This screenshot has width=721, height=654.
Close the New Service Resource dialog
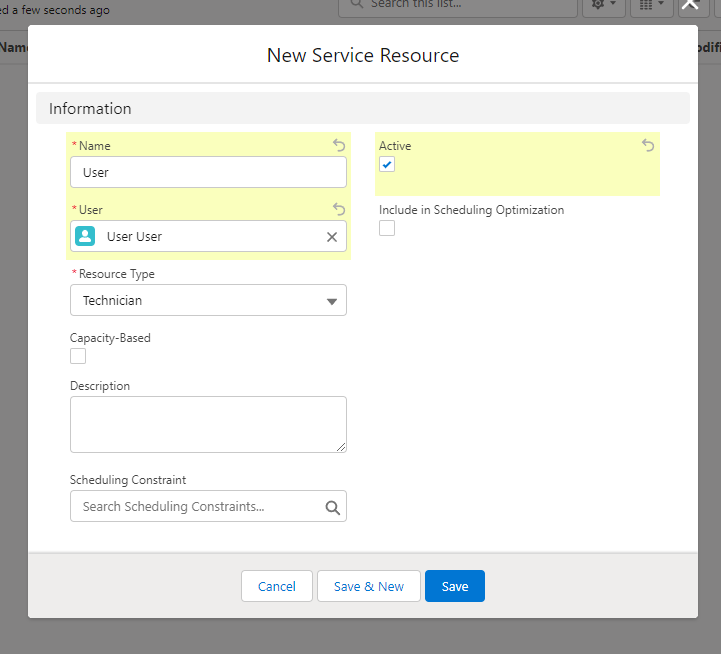(689, 5)
